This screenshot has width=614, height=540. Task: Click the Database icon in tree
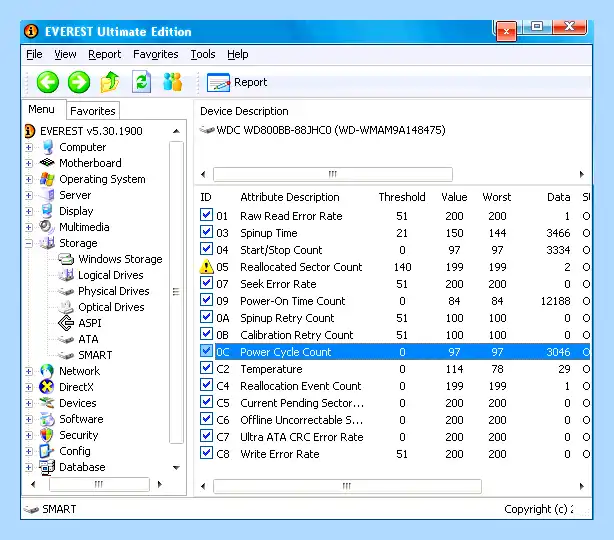coord(47,467)
